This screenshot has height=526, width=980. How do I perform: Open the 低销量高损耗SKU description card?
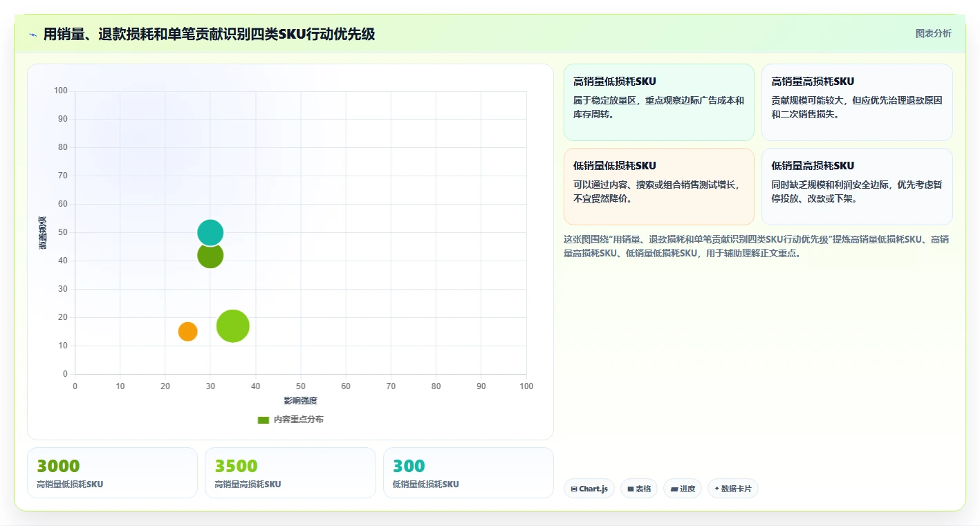coord(857,187)
